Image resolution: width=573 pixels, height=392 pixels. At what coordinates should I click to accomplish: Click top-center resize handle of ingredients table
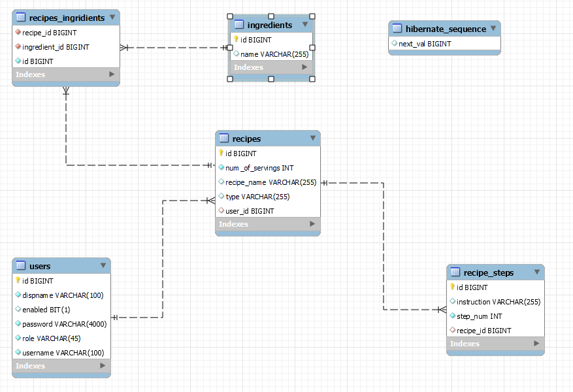271,16
